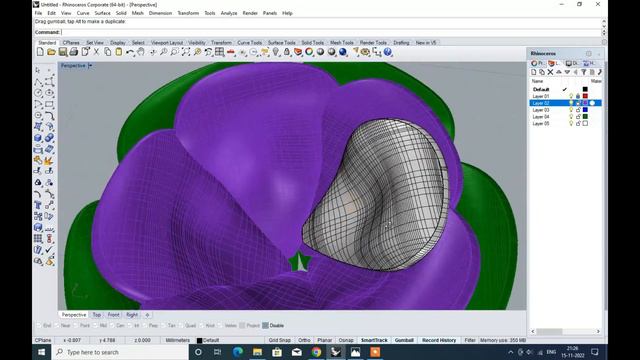The width and height of the screenshot is (640, 360).
Task: Click the taskbar search box
Action: [x=120, y=352]
